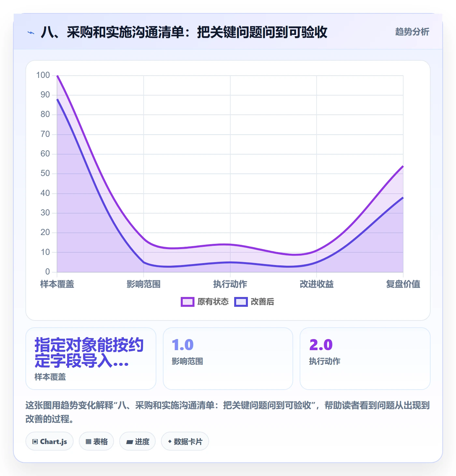Click the description paragraph starting 这张图用趋势变化

pyautogui.click(x=228, y=412)
